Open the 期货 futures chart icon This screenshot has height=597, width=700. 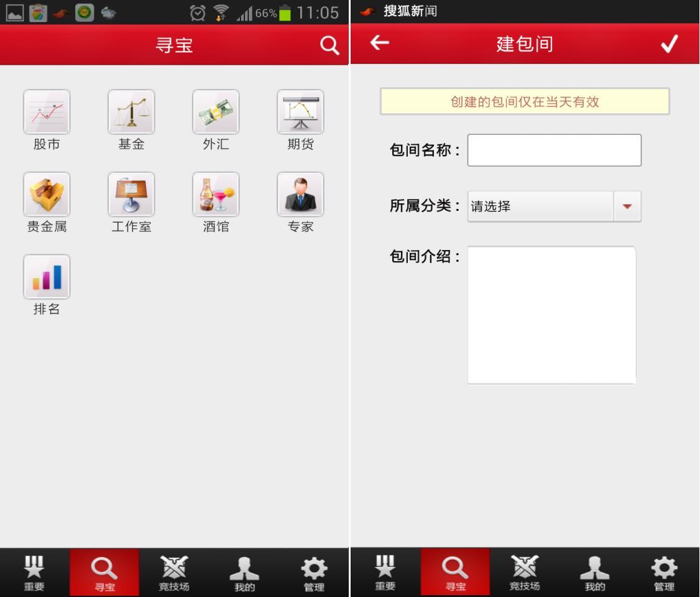click(x=300, y=112)
